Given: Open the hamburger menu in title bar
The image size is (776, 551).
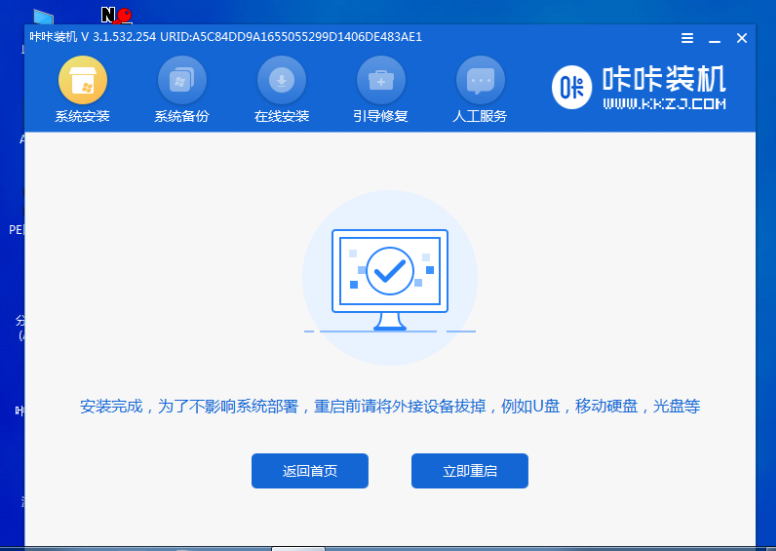Looking at the screenshot, I should tap(687, 38).
